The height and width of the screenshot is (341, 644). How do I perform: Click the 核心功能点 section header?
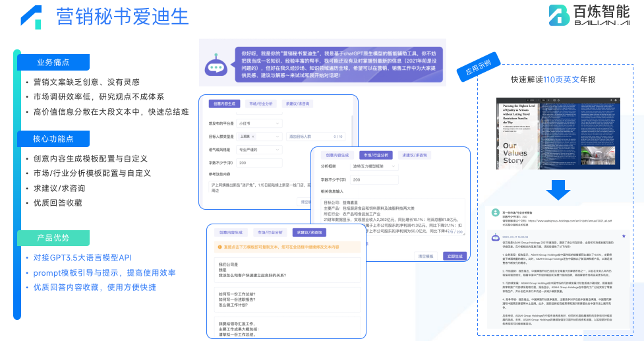(x=53, y=139)
